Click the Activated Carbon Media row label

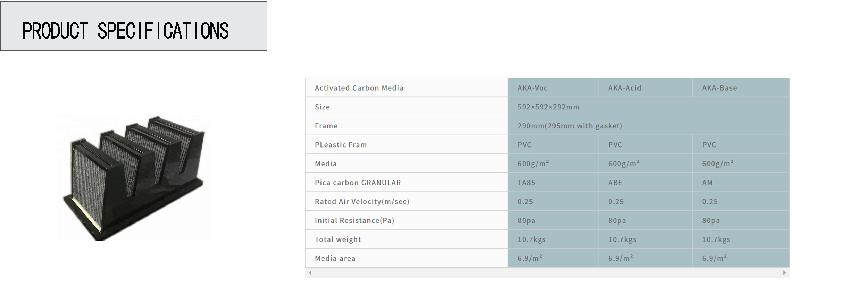[x=359, y=88]
